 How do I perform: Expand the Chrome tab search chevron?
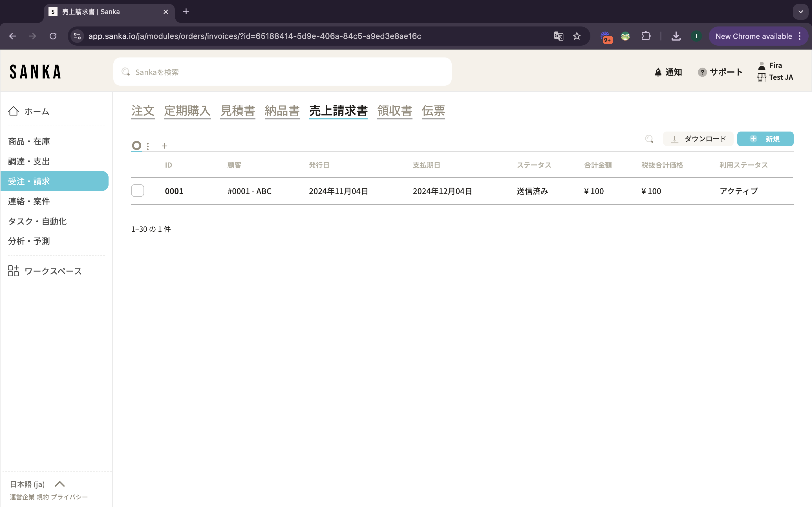801,12
